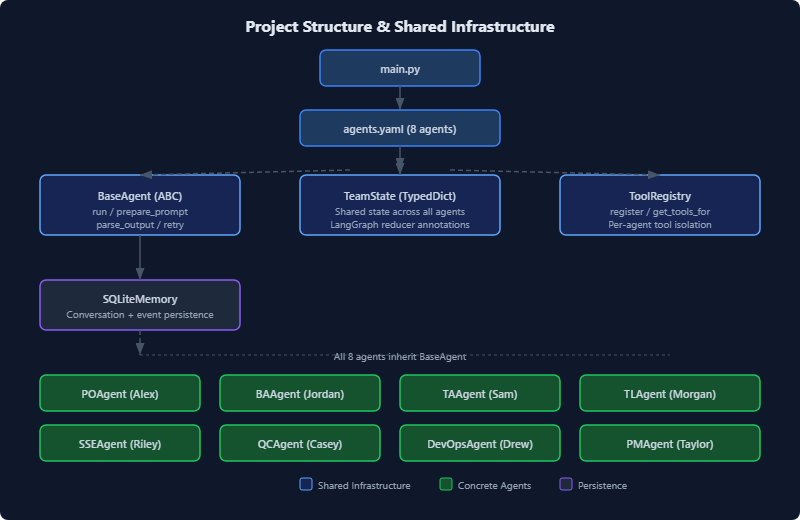Screen dimensions: 800x520
Task: Click the DevOpsAgent (Drew) box
Action: click(x=480, y=443)
